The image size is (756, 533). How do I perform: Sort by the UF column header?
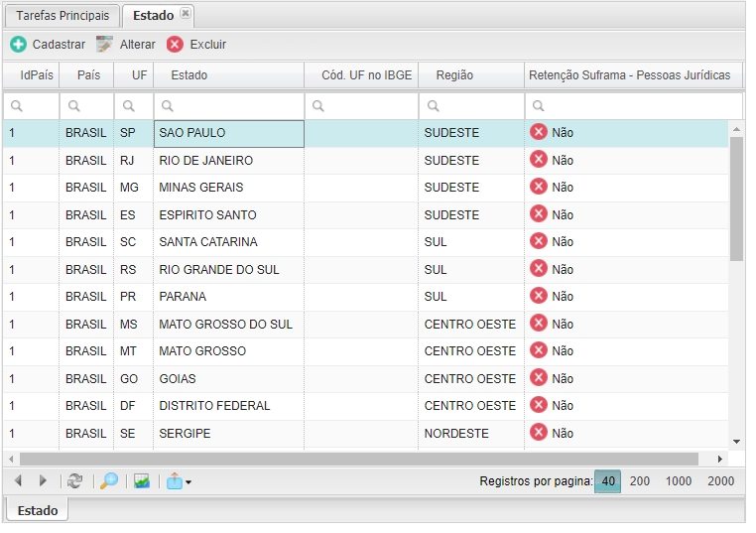(134, 75)
